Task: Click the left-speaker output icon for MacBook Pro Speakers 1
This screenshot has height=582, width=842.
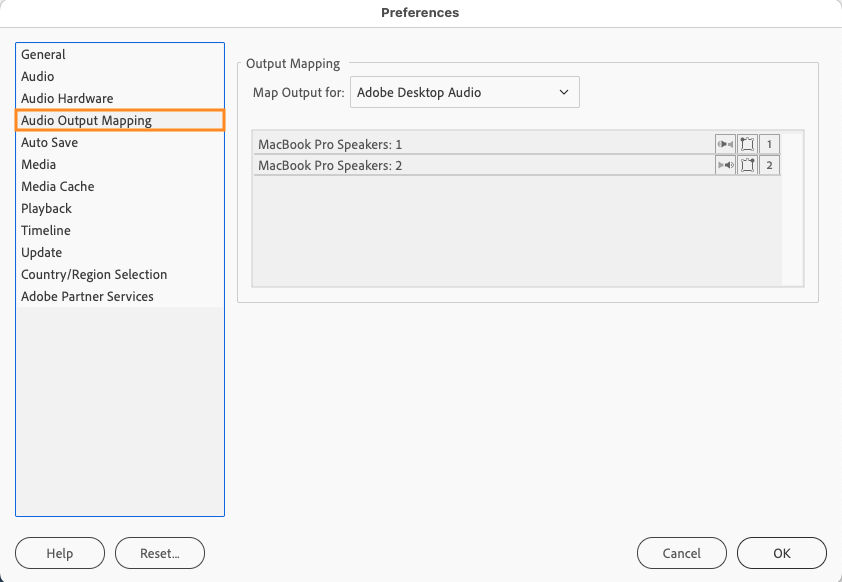Action: (x=725, y=144)
